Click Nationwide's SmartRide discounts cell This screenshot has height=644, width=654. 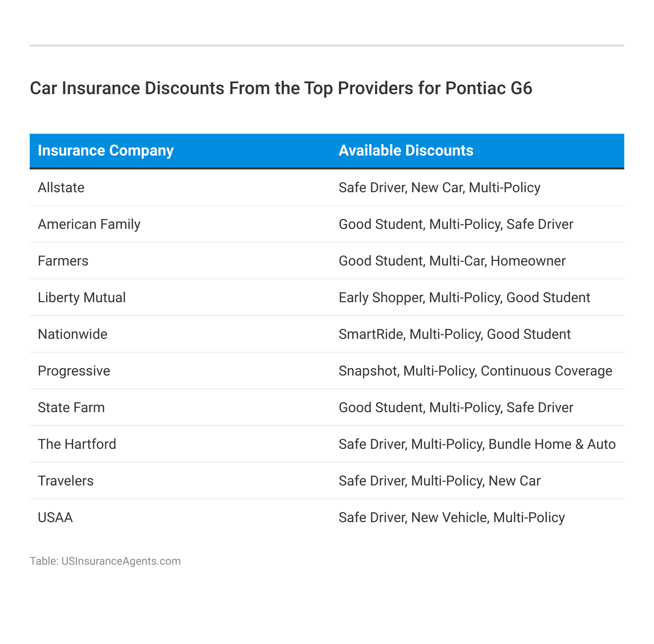click(x=454, y=334)
